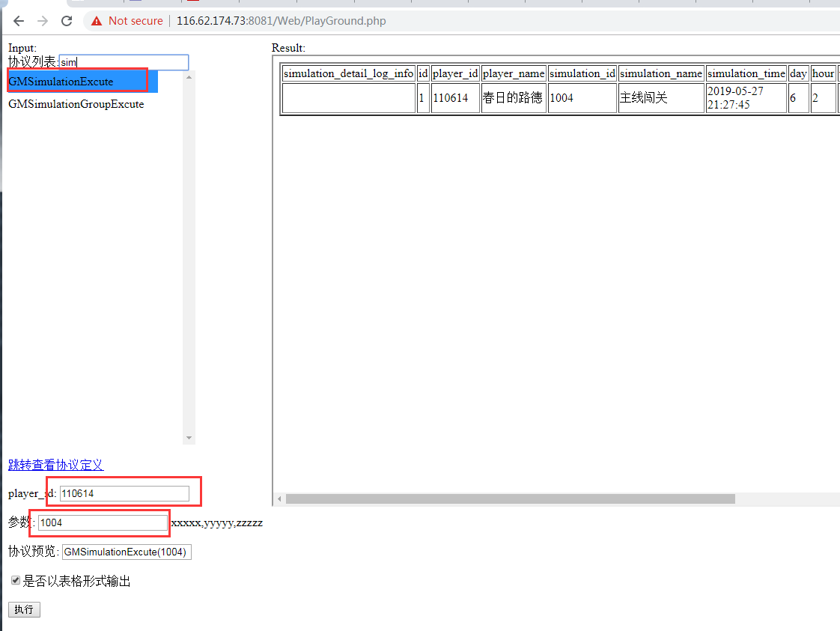Click the browser back arrow
Viewport: 840px width, 631px height.
point(19,21)
